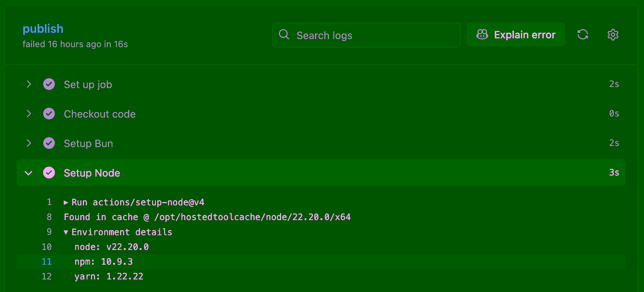Click the success checkmark beside Checkout code
The height and width of the screenshot is (292, 644).
(49, 114)
